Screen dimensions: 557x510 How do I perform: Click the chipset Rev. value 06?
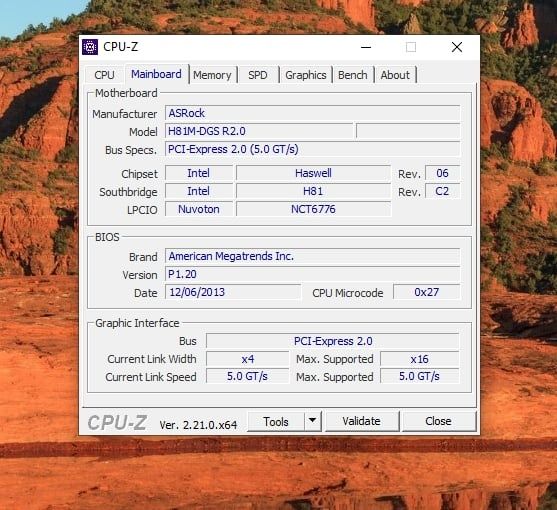coord(443,173)
